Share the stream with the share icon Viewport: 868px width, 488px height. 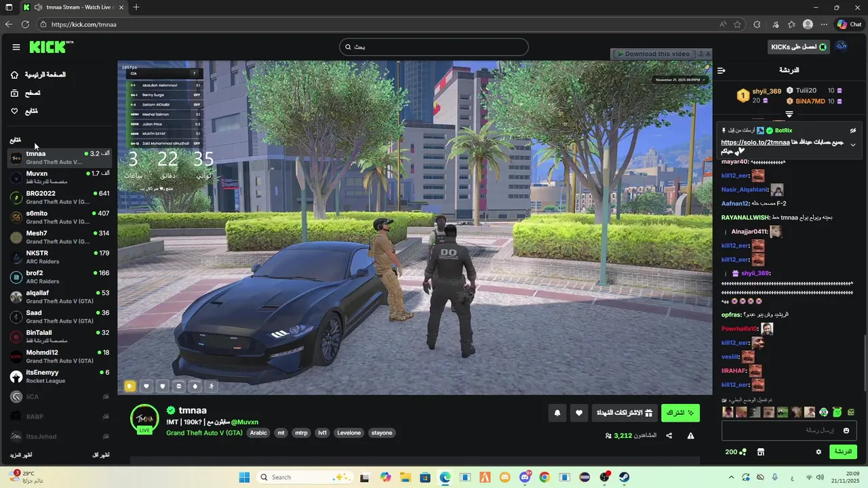pyautogui.click(x=669, y=436)
